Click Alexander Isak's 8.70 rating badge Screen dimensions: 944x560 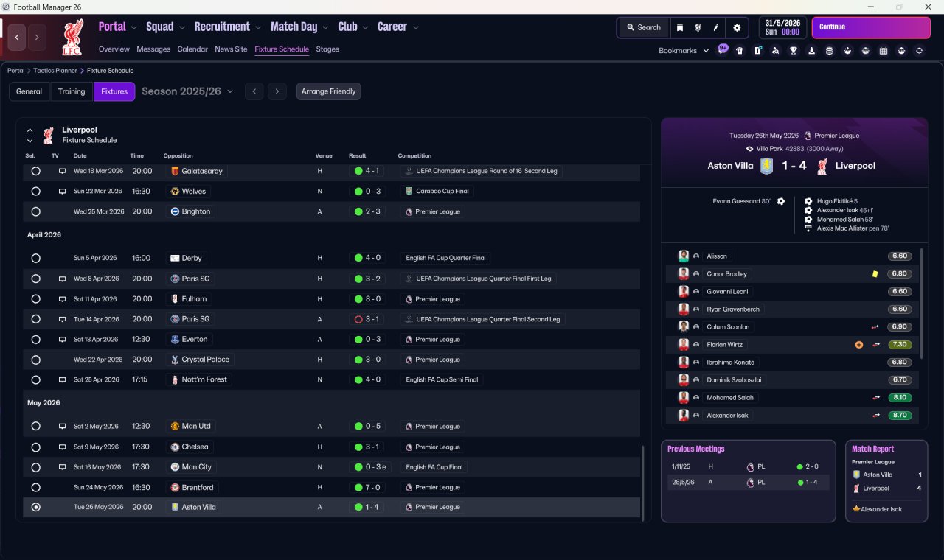point(900,416)
